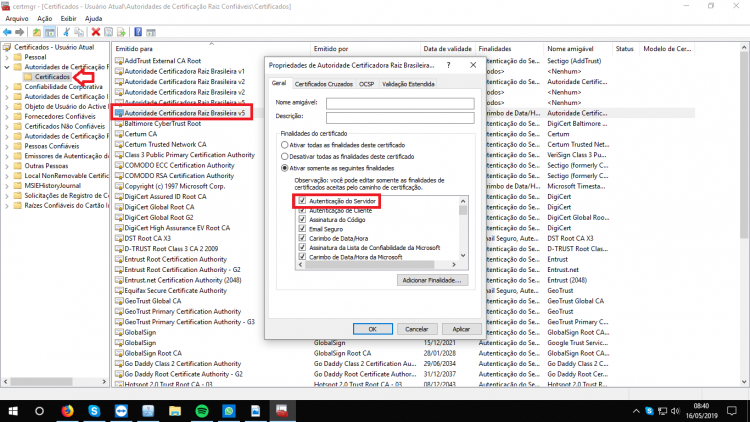
Task: Uncheck Assinatura da Lista de Confiabilidade da Microsoft
Action: point(302,248)
